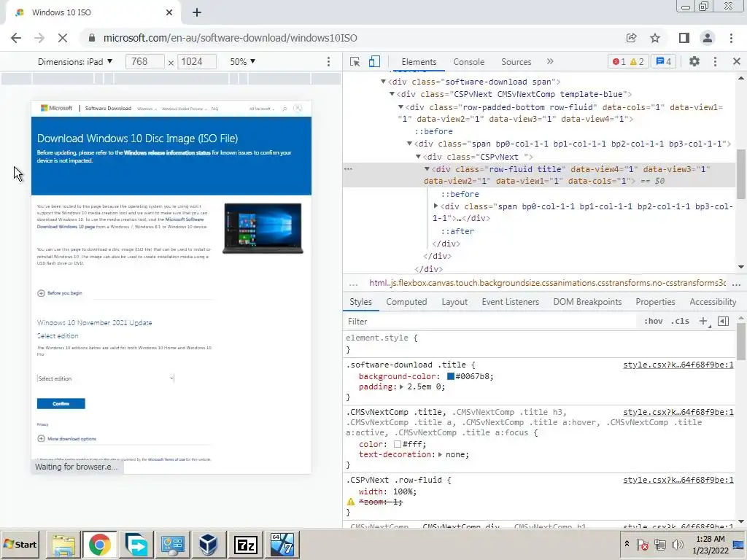Select the DOM Breakpoints tab

coord(587,302)
